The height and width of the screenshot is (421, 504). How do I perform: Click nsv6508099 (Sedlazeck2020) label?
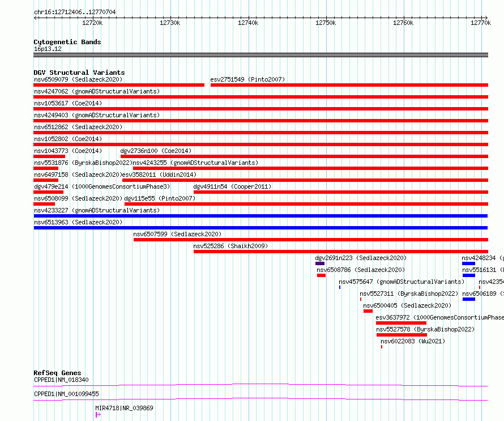[78, 198]
